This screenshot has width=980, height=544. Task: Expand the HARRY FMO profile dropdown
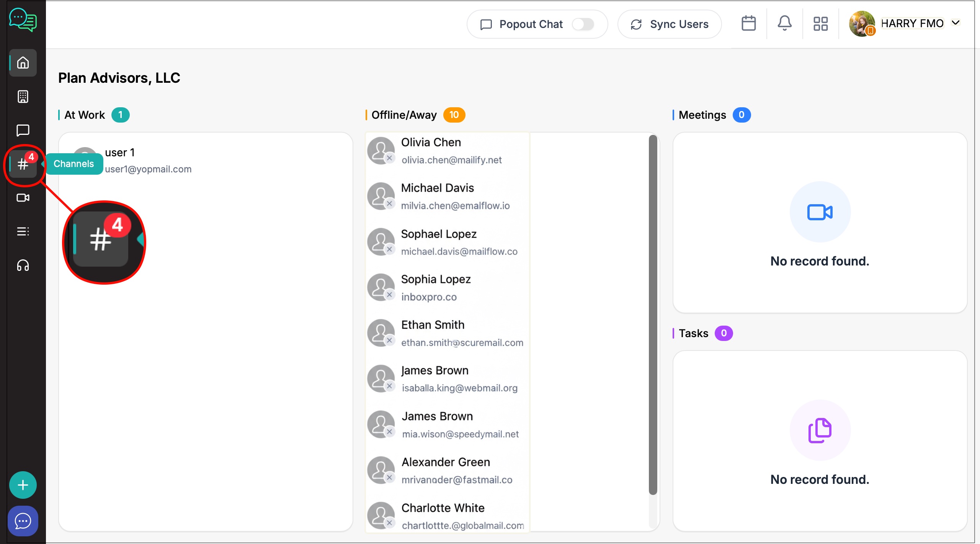click(956, 23)
